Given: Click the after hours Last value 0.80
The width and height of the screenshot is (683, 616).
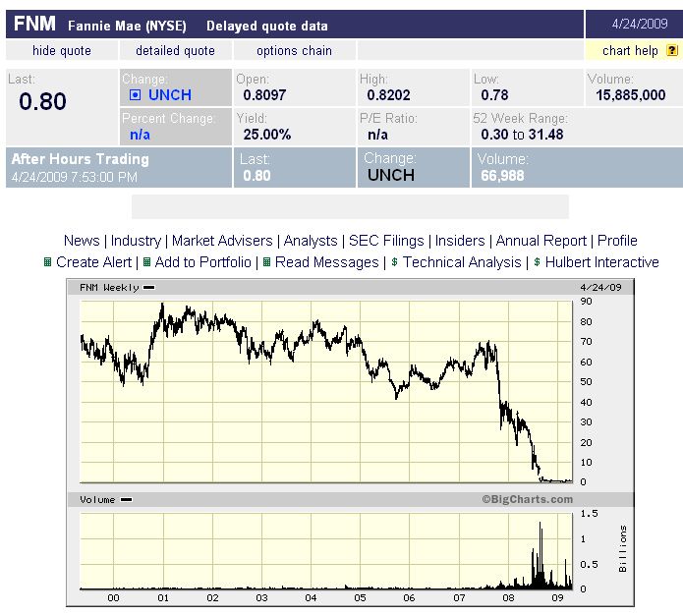Looking at the screenshot, I should tap(257, 176).
